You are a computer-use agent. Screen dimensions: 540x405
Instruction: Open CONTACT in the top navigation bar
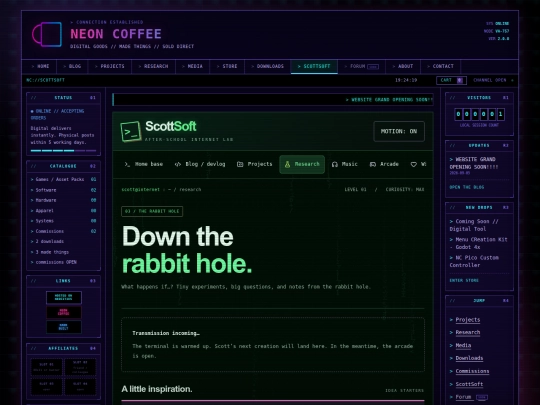(440, 66)
